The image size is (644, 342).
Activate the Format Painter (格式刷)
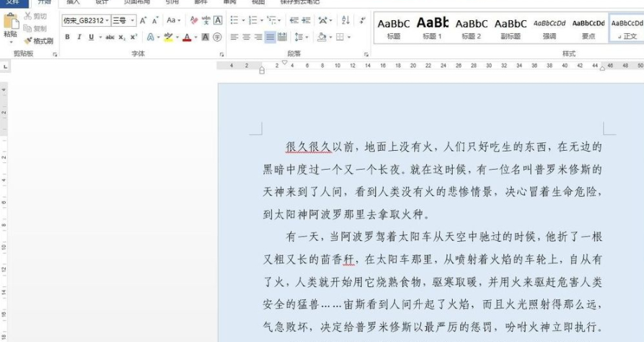38,40
